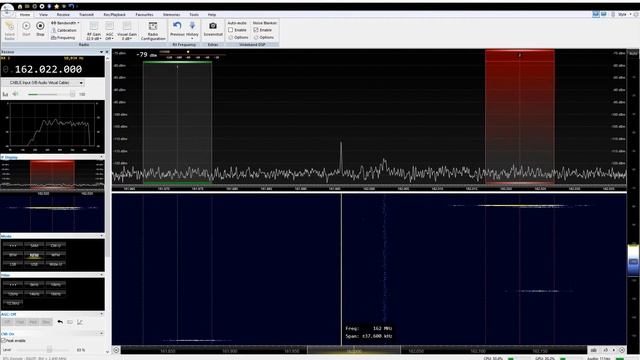Click the AGC reset arrow icon
The width and height of the screenshot is (640, 360).
pyautogui.click(x=60, y=322)
